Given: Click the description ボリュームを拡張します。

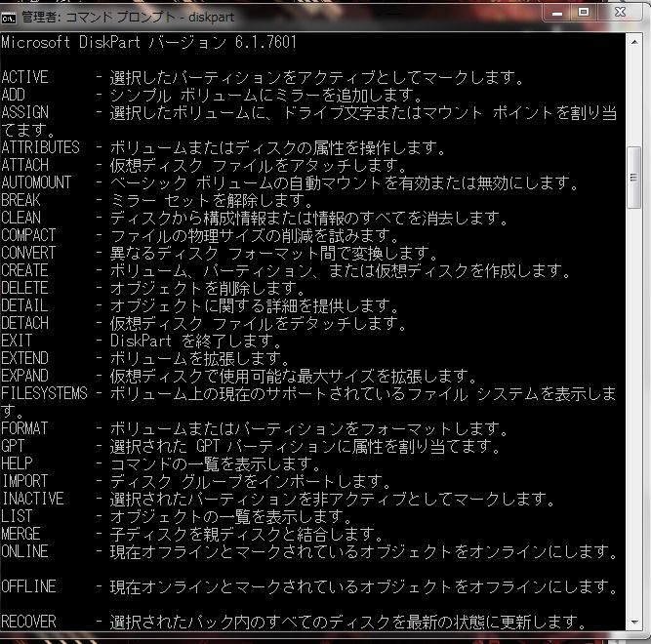Looking at the screenshot, I should (199, 358).
